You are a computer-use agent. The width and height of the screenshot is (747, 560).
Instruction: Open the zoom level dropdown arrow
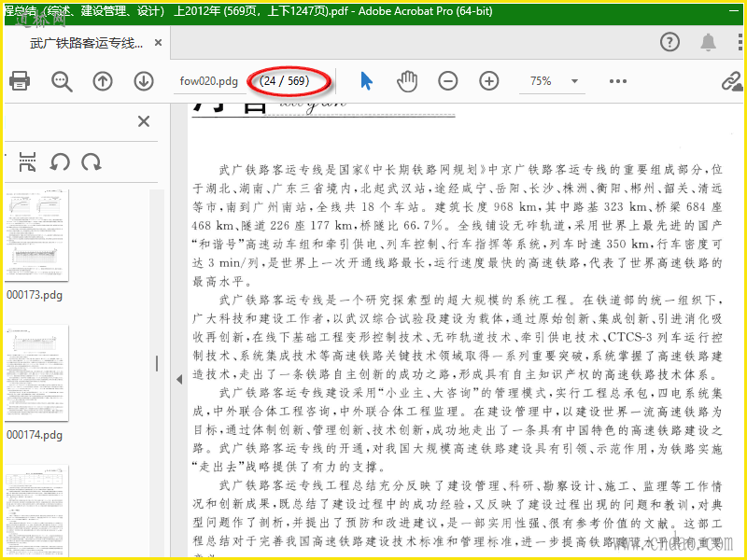coord(575,81)
